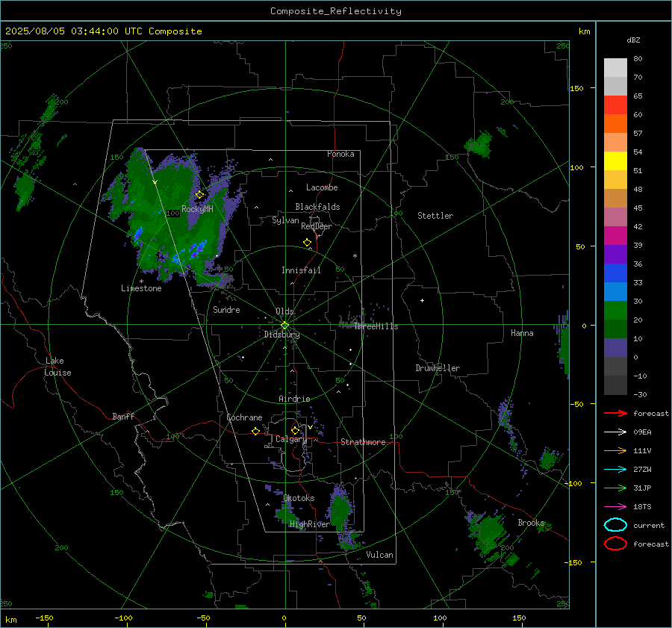Click the Sylvan label

[x=285, y=220]
